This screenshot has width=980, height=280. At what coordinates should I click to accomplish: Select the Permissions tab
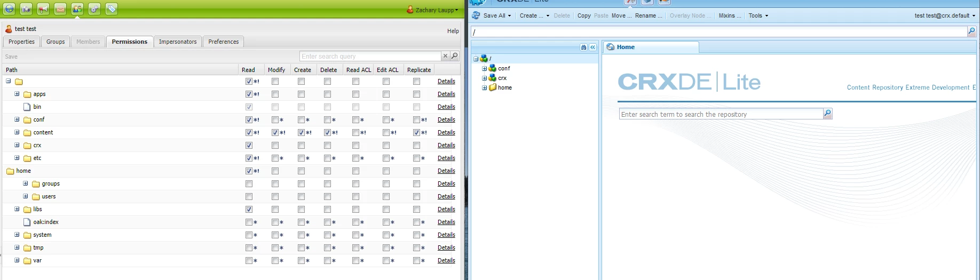pos(130,42)
